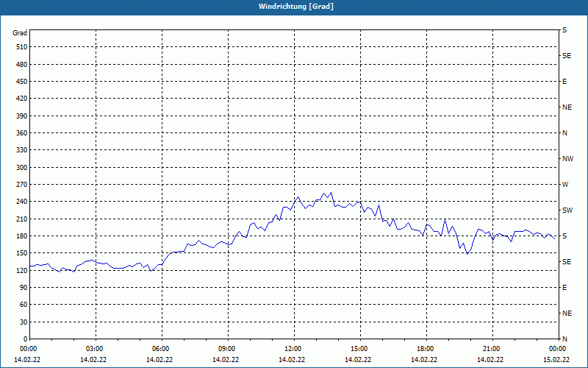Viewport: 588px width, 368px height.
Task: Select the 06:00 time label
Action: pyautogui.click(x=161, y=349)
